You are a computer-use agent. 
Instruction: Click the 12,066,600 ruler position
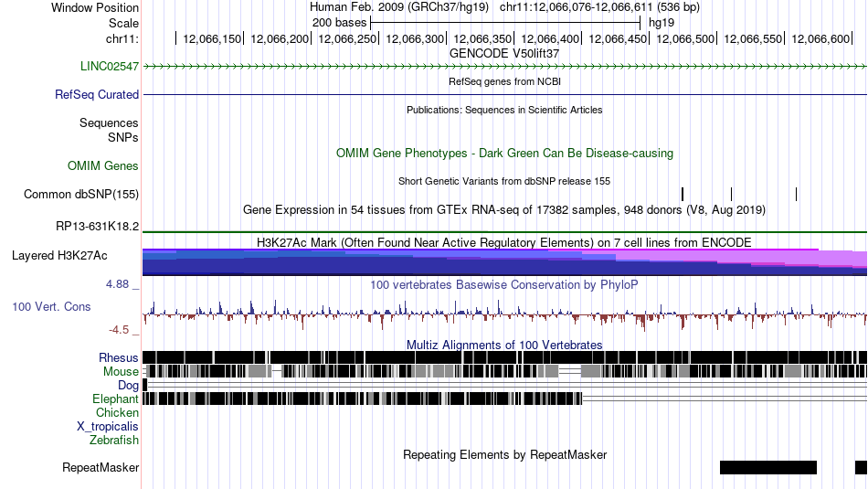[x=820, y=38]
